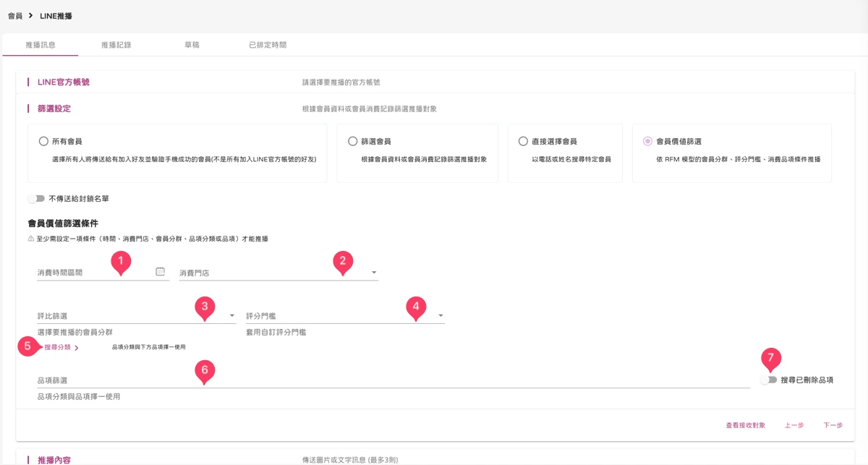This screenshot has width=868, height=465.
Task: Select the 所有會員 radio option
Action: (44, 142)
